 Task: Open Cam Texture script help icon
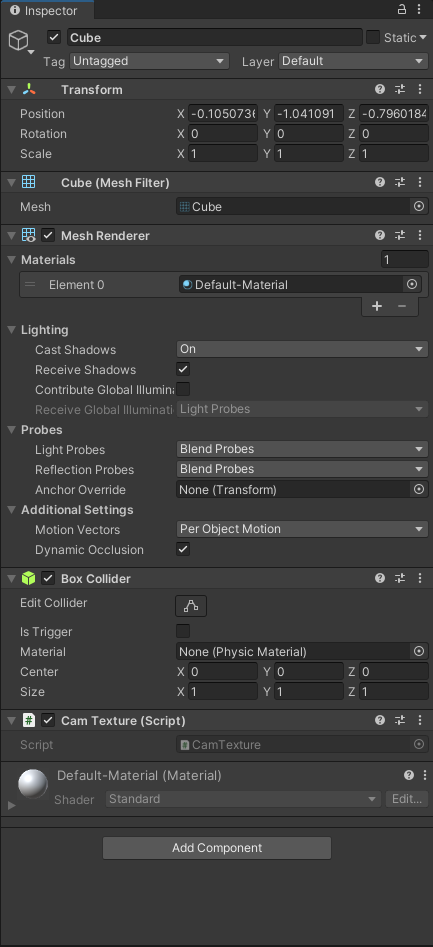click(x=380, y=721)
